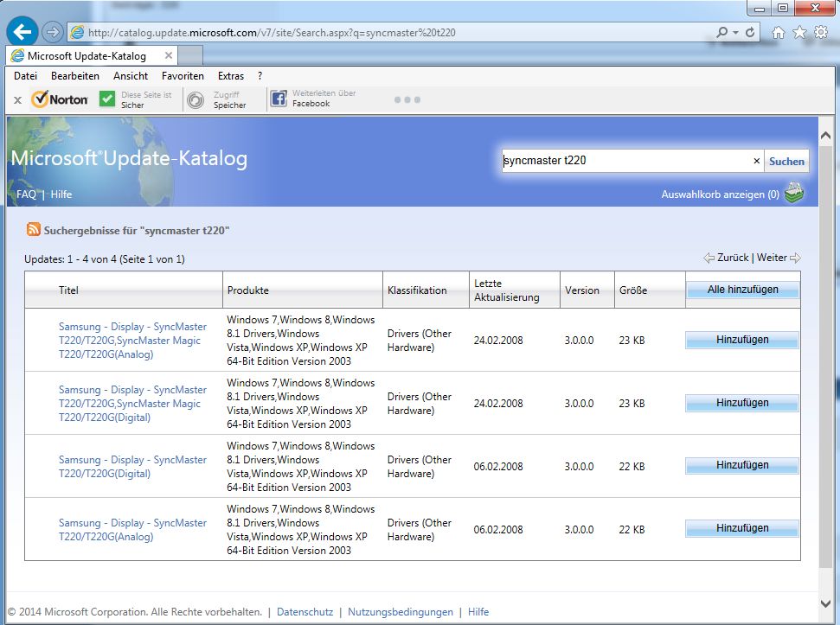Go back with the blue back arrow

[22, 32]
